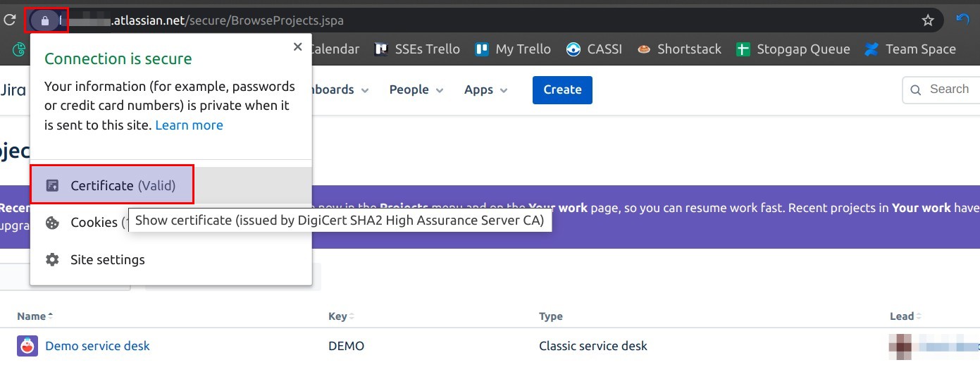Expand the Dashboards dropdown in Jira nav
980x372 pixels.
(341, 89)
